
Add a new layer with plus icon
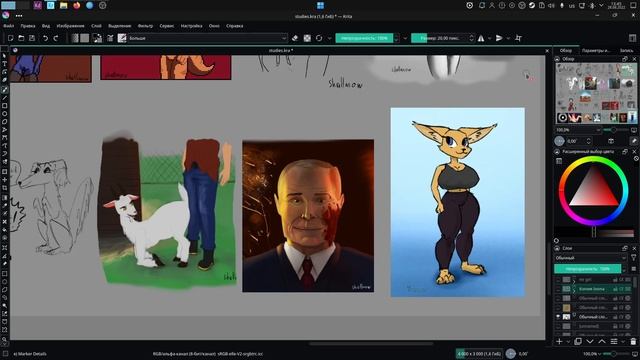coord(559,341)
